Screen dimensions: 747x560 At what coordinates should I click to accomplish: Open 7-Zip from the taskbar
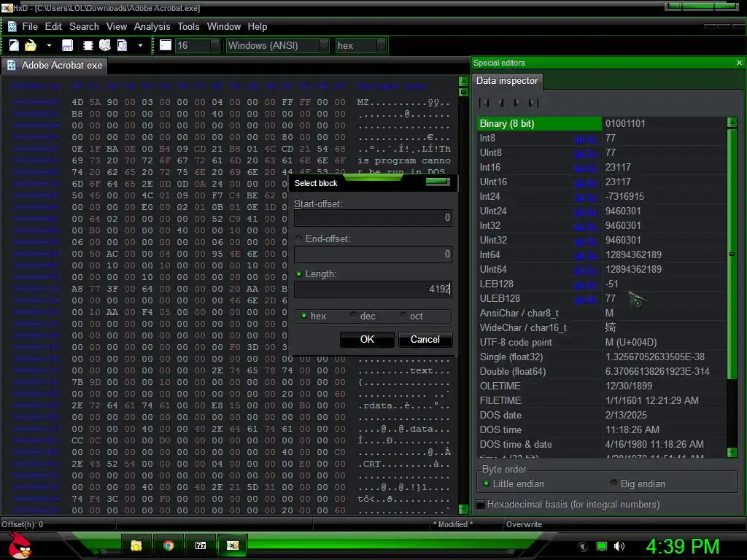point(201,545)
